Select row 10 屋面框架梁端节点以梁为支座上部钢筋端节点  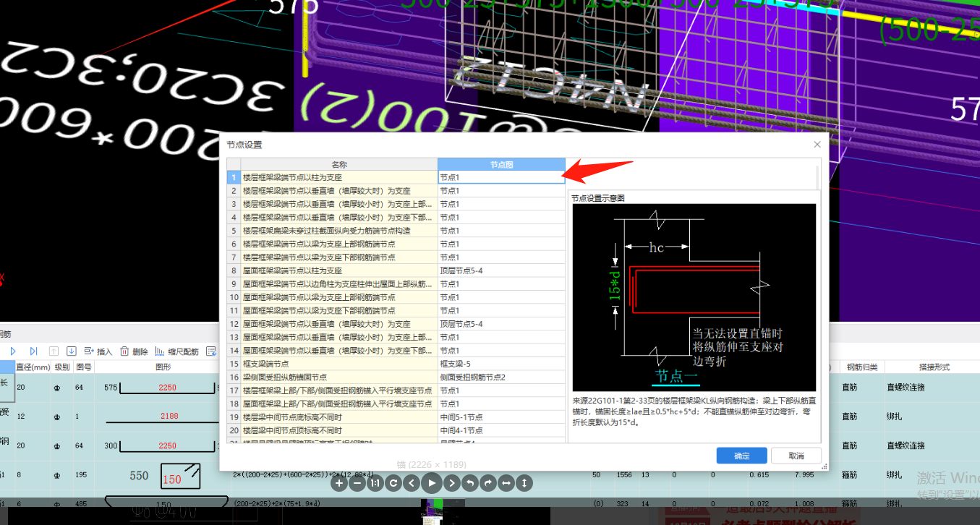[339, 297]
